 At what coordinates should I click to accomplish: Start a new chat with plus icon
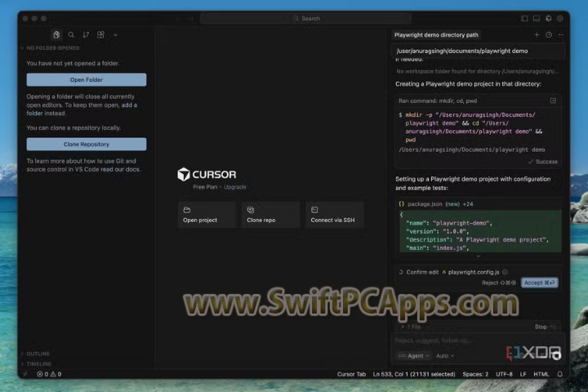537,35
